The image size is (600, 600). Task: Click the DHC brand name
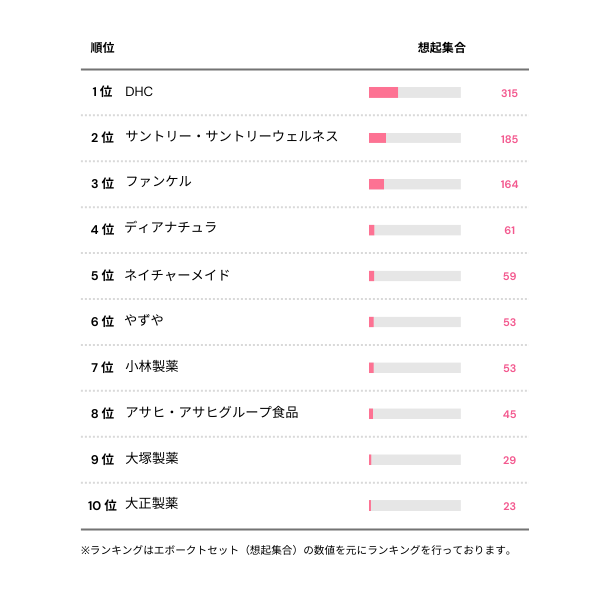click(x=139, y=92)
